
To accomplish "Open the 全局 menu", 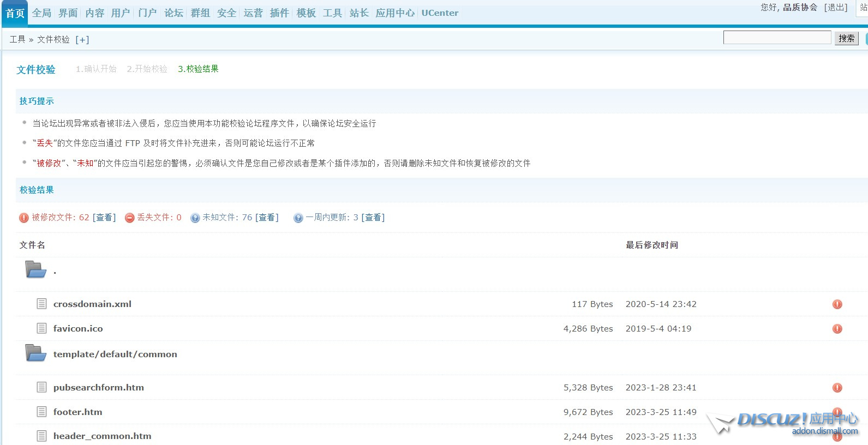I will pyautogui.click(x=41, y=13).
